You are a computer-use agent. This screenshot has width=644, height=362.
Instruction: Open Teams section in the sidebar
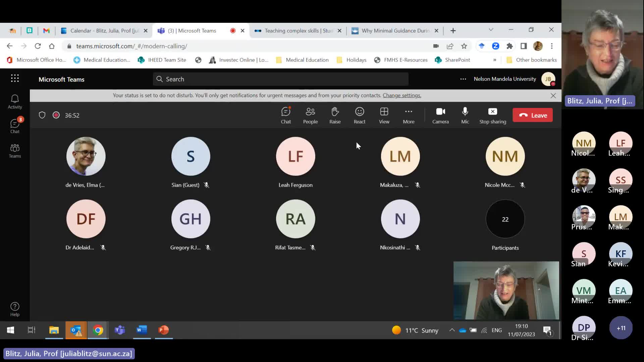(15, 150)
